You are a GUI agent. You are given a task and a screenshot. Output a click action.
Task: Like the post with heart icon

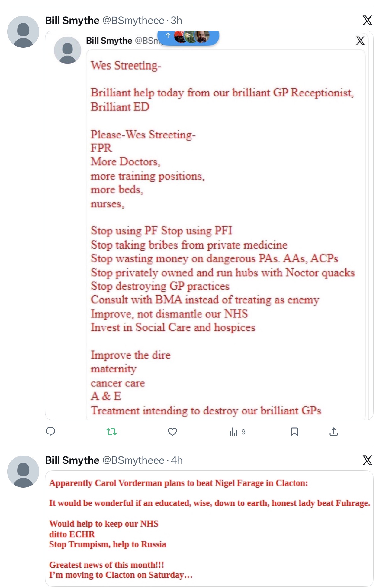point(172,431)
